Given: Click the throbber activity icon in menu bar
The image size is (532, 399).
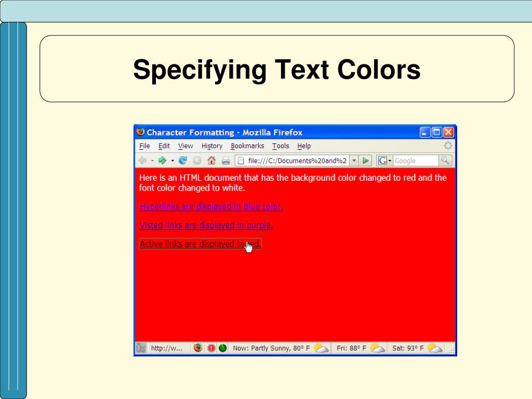Looking at the screenshot, I should pyautogui.click(x=448, y=145).
